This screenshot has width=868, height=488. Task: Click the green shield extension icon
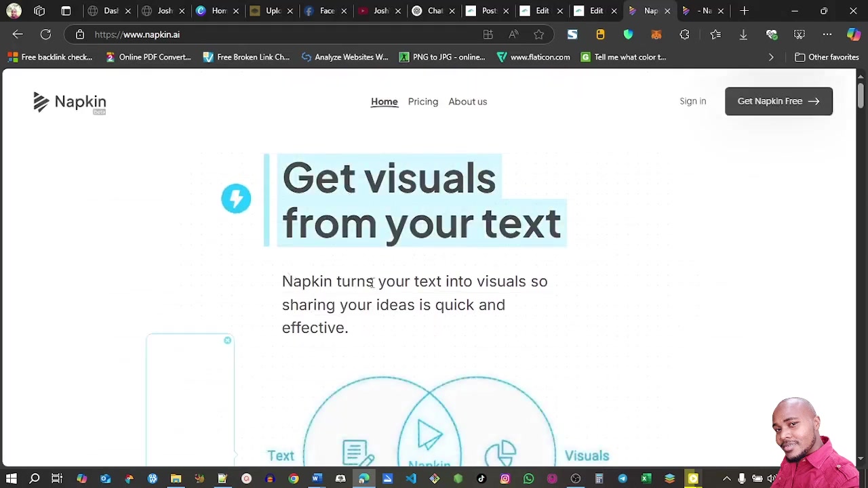tap(628, 35)
